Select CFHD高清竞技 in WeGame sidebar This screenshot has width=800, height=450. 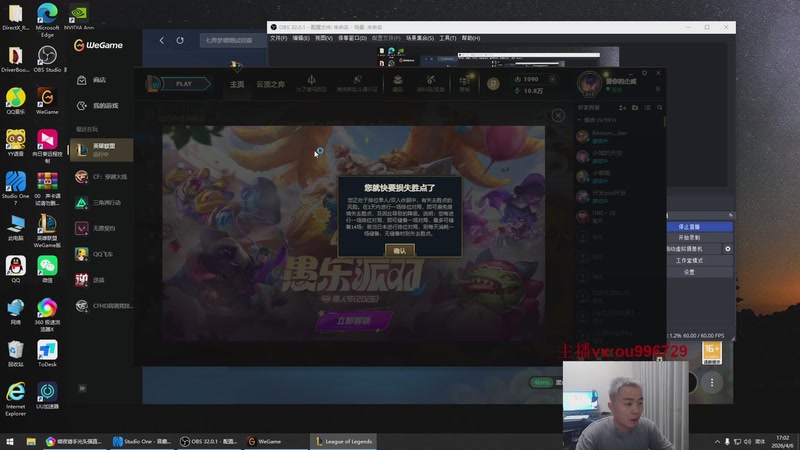[102, 306]
